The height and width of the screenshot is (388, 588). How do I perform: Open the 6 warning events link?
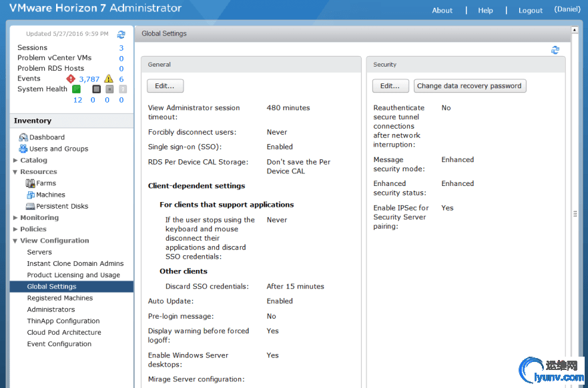click(x=121, y=79)
